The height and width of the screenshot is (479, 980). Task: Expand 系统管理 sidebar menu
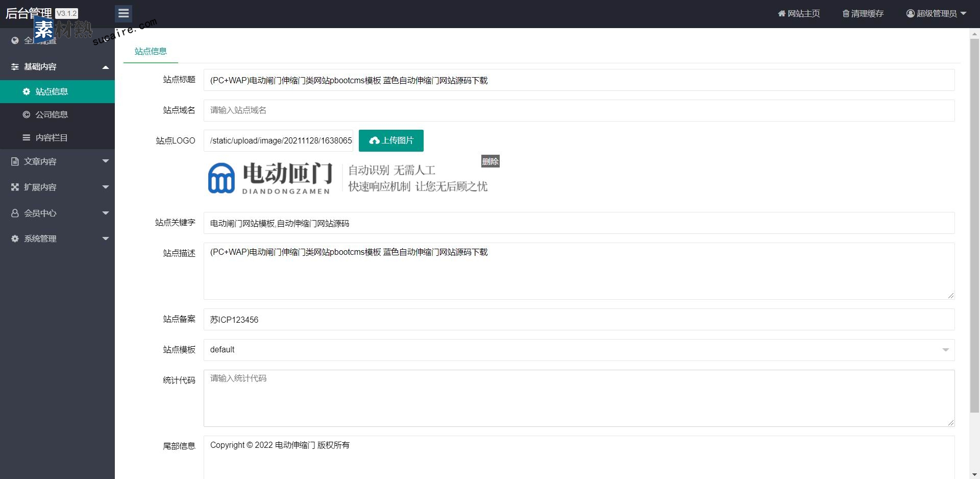[x=57, y=238]
